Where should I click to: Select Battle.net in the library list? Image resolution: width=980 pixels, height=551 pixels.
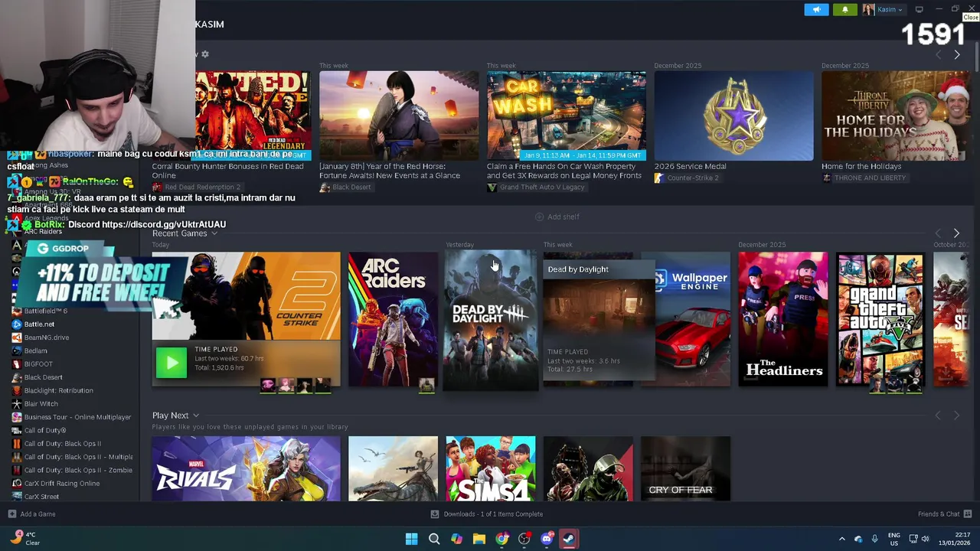39,324
